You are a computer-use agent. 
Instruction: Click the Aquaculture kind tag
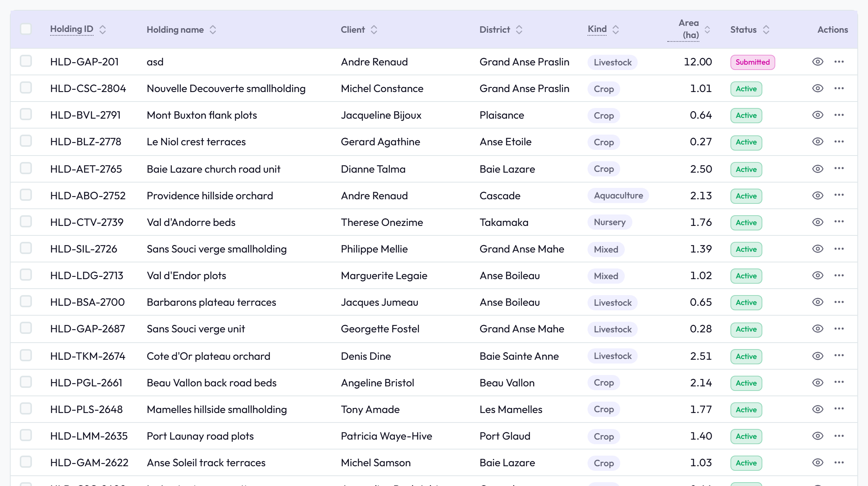pyautogui.click(x=618, y=195)
